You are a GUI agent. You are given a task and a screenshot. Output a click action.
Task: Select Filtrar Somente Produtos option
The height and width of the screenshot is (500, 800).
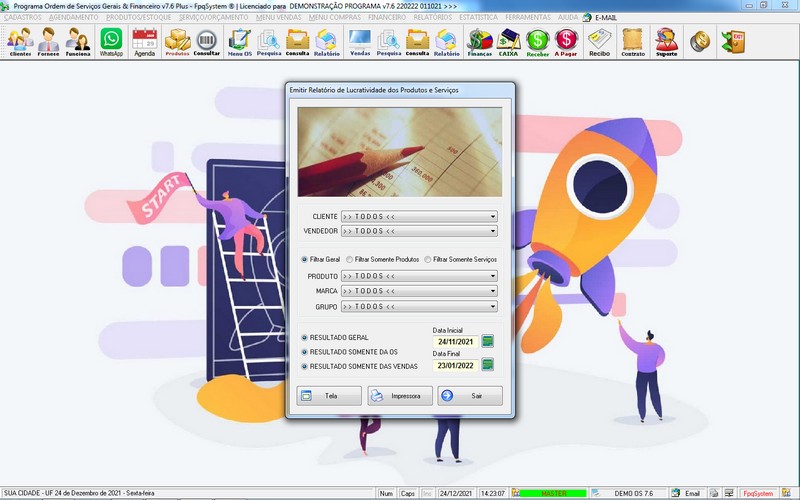pos(349,259)
